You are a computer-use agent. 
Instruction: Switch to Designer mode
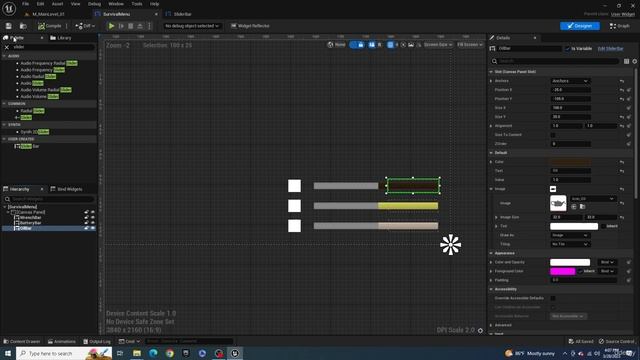(580, 26)
